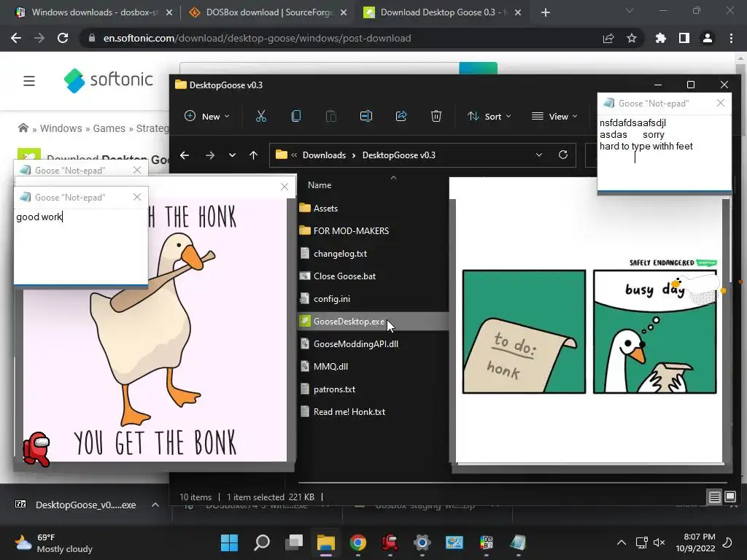Click the Delete trash icon in File Explorer

click(436, 116)
